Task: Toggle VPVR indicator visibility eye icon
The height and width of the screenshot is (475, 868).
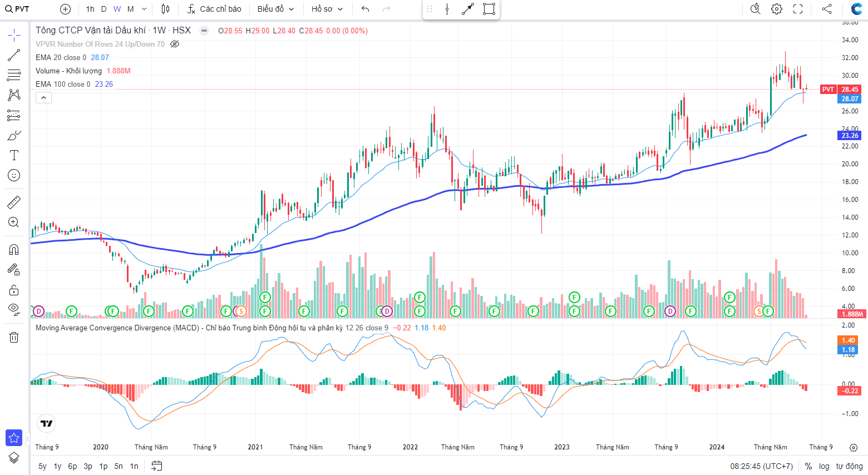Action: coord(175,44)
